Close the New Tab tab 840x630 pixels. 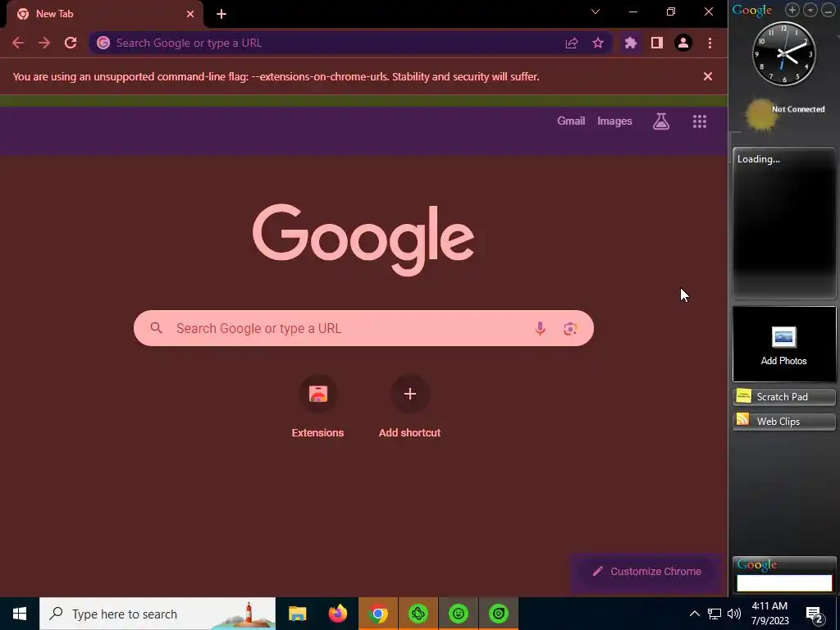190,14
